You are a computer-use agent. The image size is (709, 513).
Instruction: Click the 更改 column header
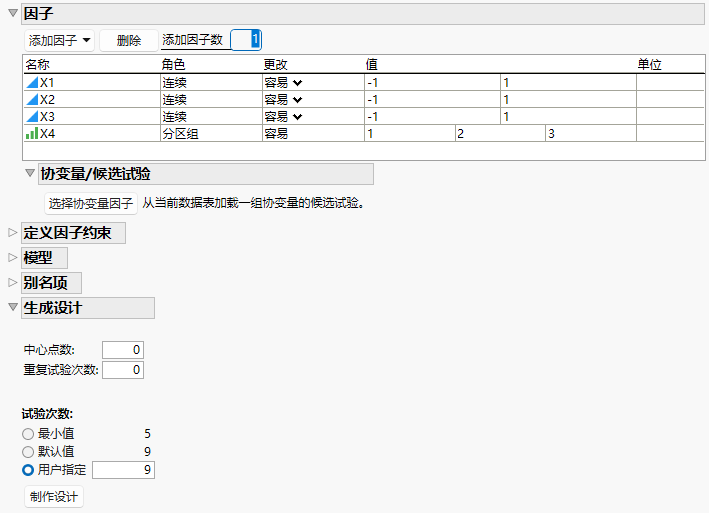276,65
